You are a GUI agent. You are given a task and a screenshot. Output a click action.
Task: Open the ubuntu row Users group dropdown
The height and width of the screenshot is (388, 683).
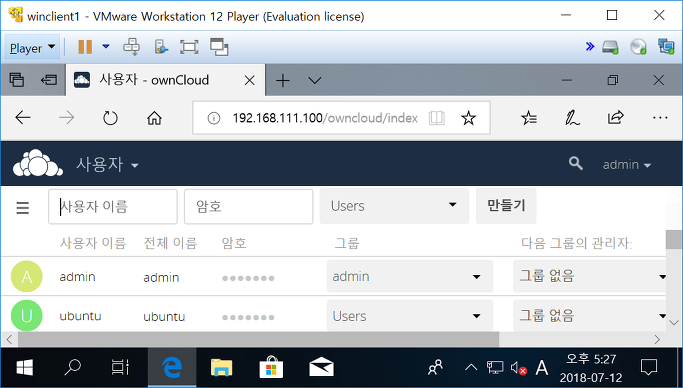410,316
